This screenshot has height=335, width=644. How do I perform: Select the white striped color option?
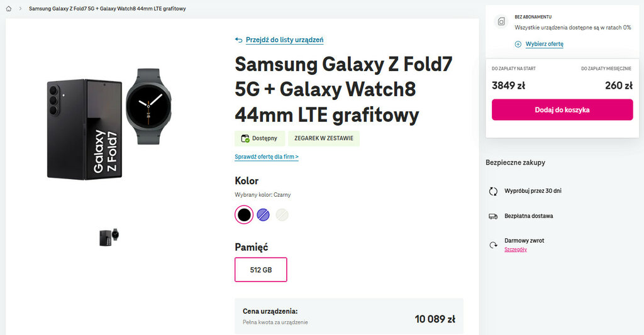pos(282,215)
